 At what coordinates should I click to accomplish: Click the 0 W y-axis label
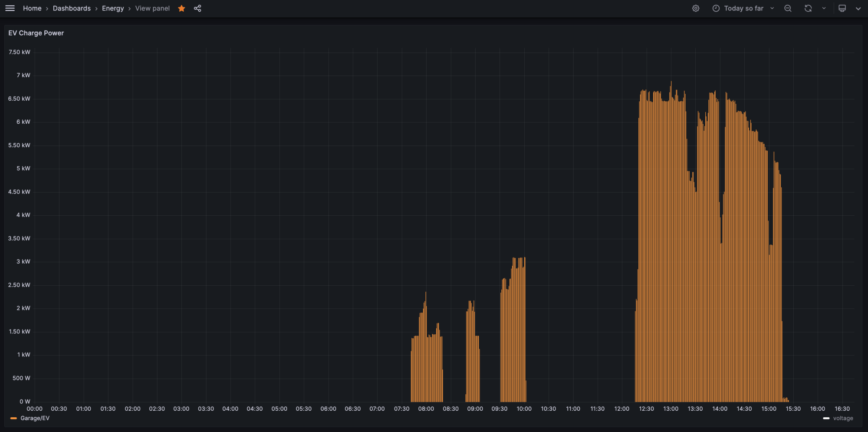tap(25, 402)
